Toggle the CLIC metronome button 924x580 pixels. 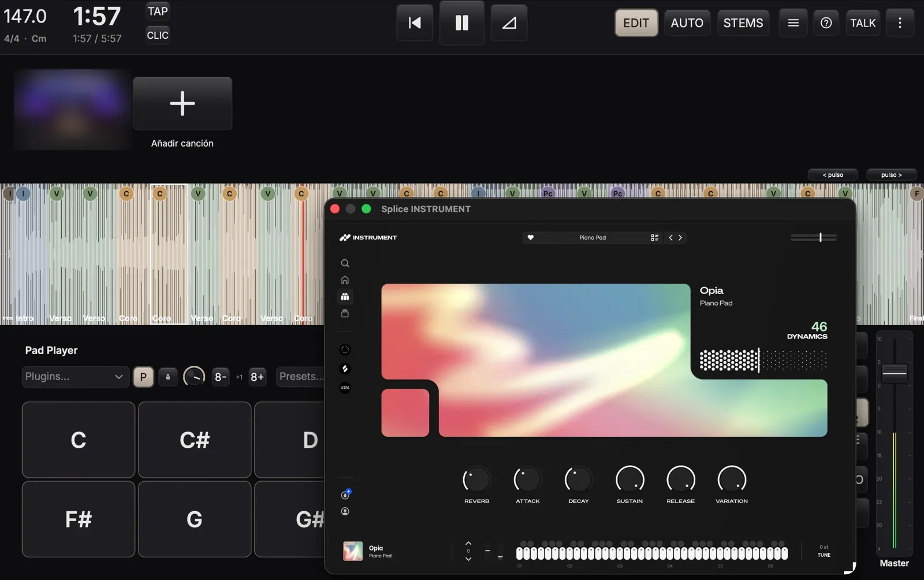(x=158, y=35)
